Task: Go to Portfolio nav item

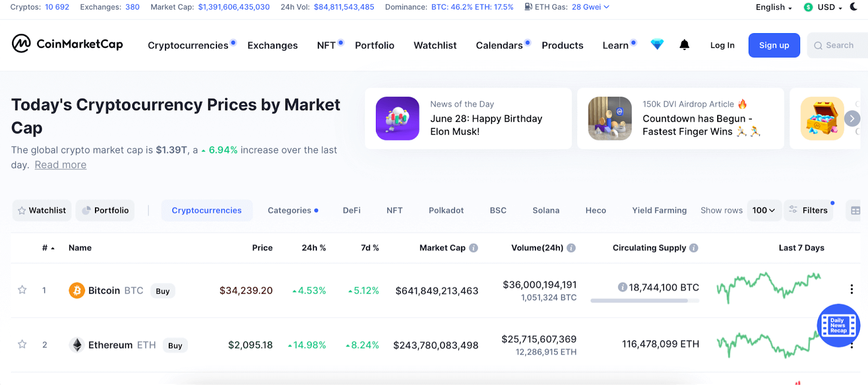Action: [x=374, y=45]
